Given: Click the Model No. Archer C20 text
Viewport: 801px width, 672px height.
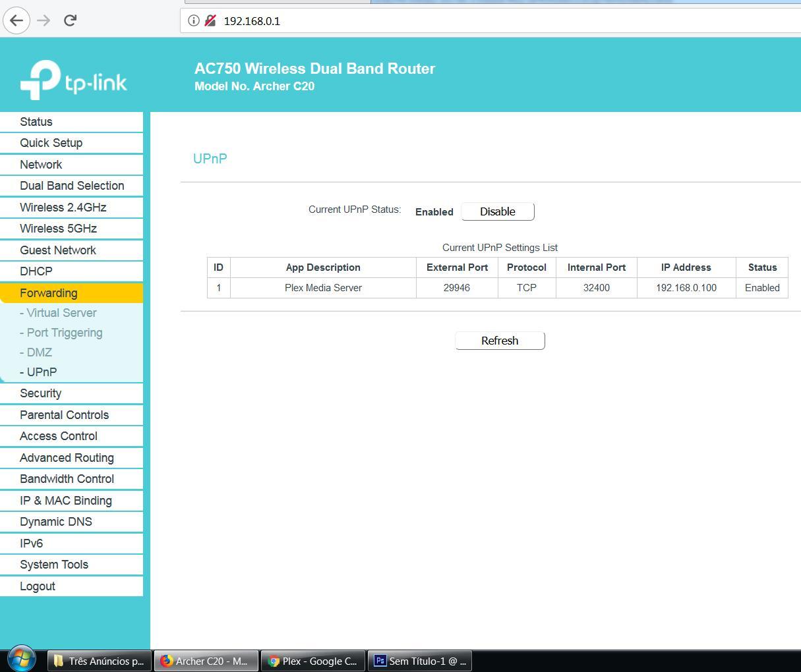Looking at the screenshot, I should tap(254, 86).
